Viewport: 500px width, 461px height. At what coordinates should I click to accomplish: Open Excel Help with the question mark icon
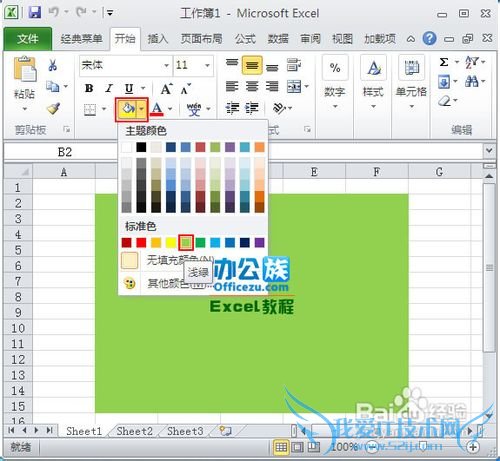[x=429, y=39]
